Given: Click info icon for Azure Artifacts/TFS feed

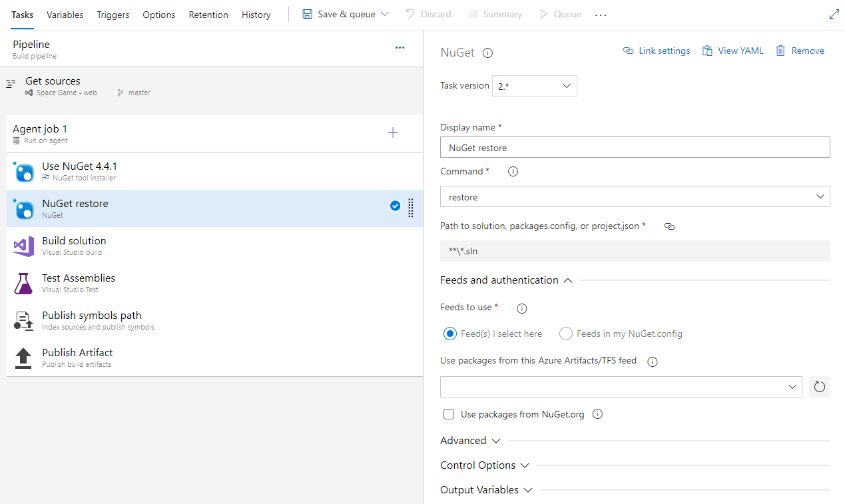Looking at the screenshot, I should pos(653,362).
